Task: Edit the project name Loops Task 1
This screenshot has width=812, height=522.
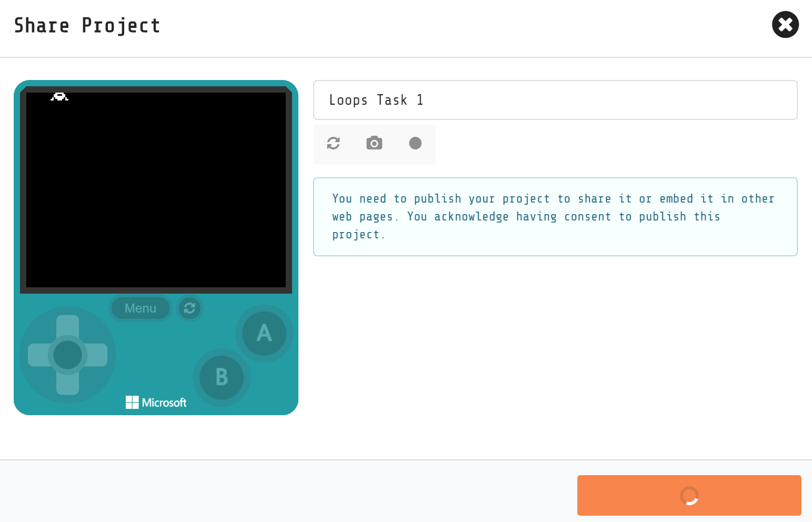Action: click(555, 100)
